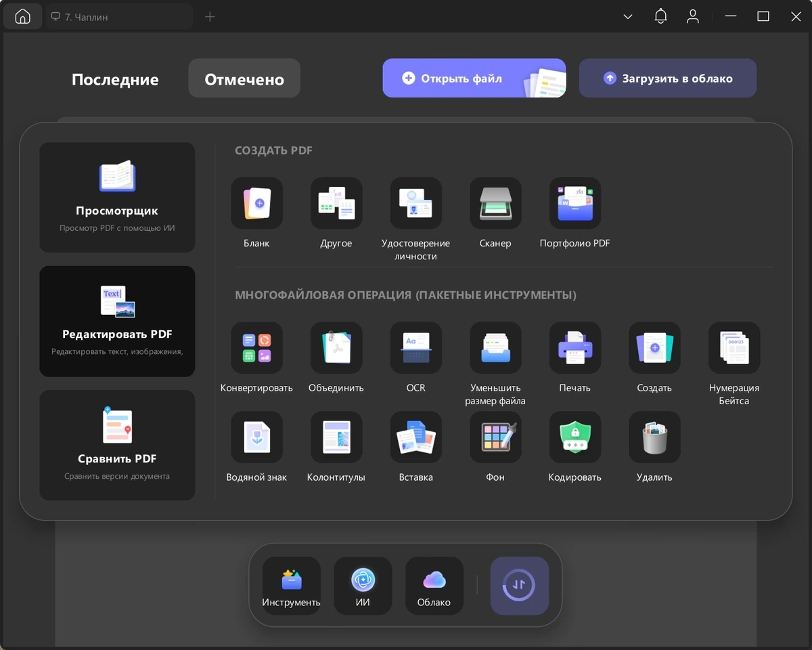Click the Открыть файл button
Screen dimensions: 812x650
[474, 79]
